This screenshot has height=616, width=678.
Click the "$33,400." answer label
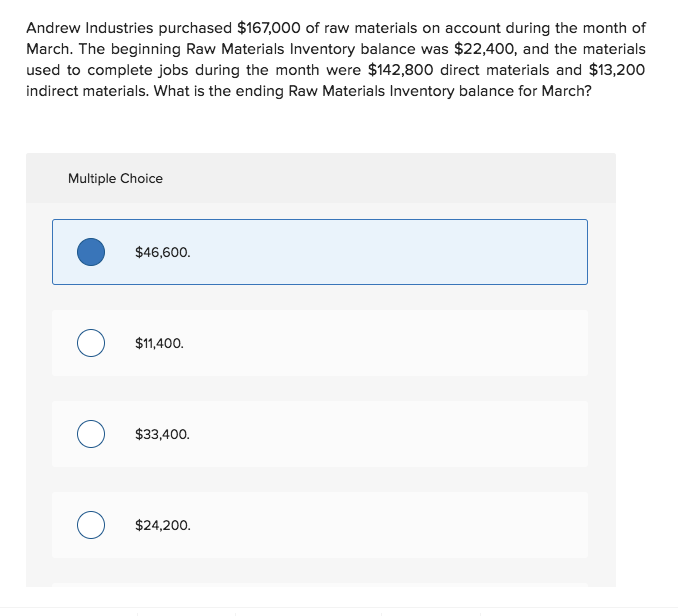pos(162,434)
